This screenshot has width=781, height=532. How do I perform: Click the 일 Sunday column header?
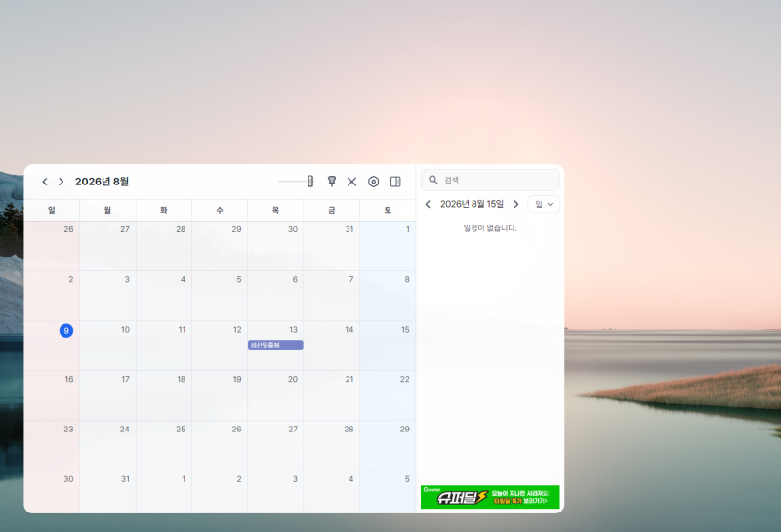52,210
